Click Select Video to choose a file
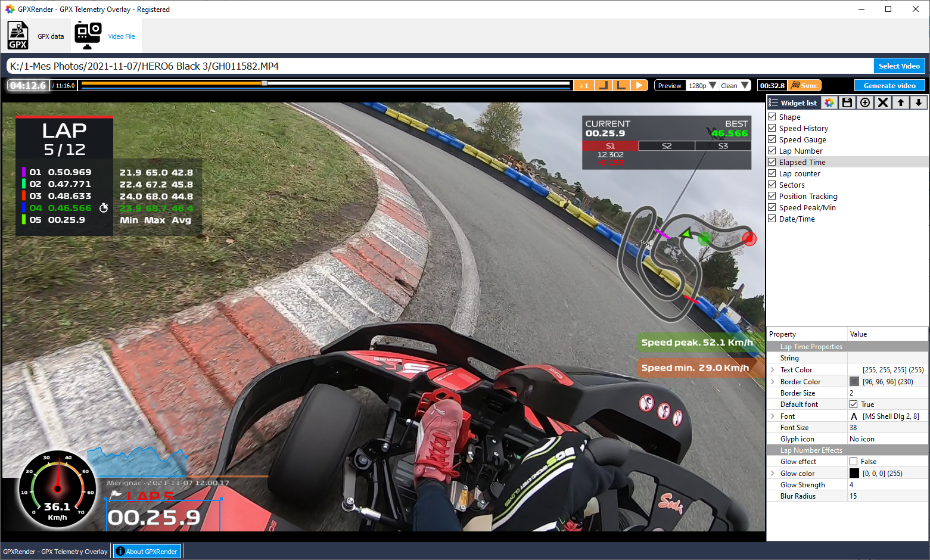930x560 pixels. pyautogui.click(x=899, y=66)
